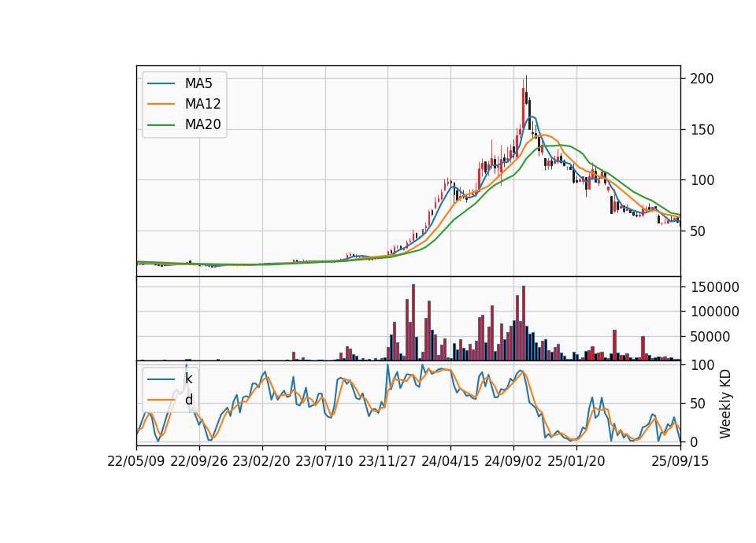Image resolution: width=756 pixels, height=543 pixels.
Task: Click the tall volume bar near 24/09/02
Action: [524, 323]
